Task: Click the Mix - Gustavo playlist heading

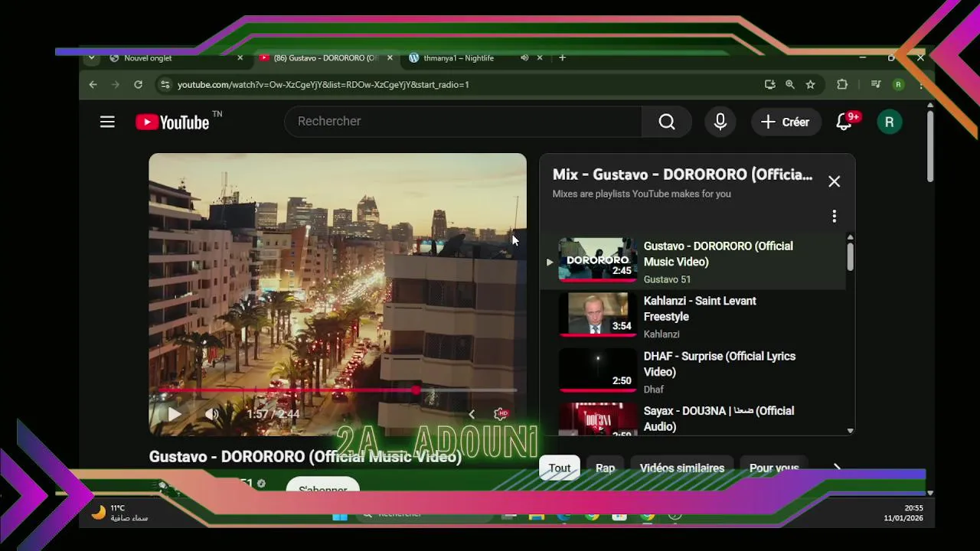Action: pyautogui.click(x=682, y=174)
